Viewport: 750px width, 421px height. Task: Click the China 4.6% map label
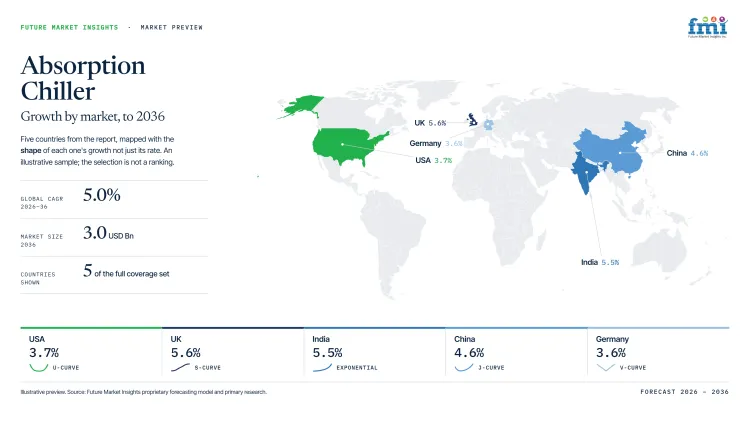click(687, 153)
